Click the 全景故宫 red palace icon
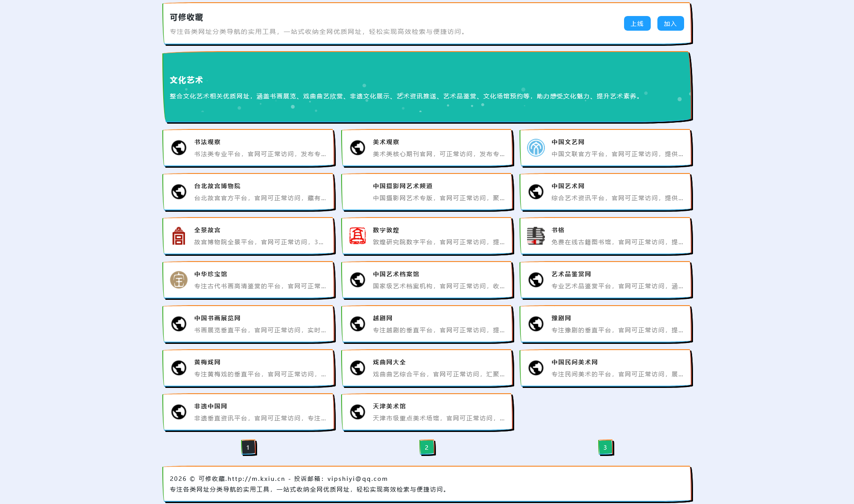 (x=178, y=236)
